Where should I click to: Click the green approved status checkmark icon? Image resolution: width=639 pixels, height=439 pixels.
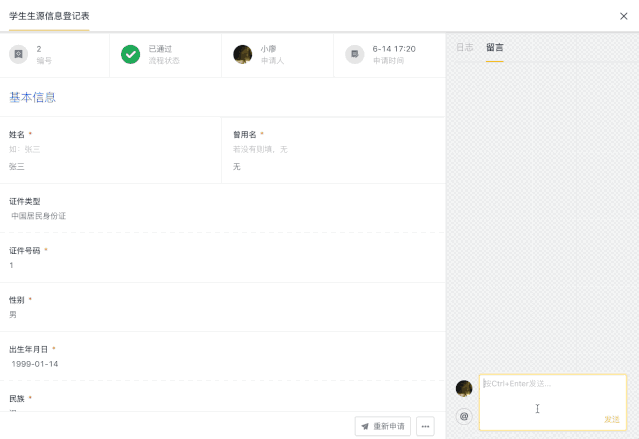130,54
